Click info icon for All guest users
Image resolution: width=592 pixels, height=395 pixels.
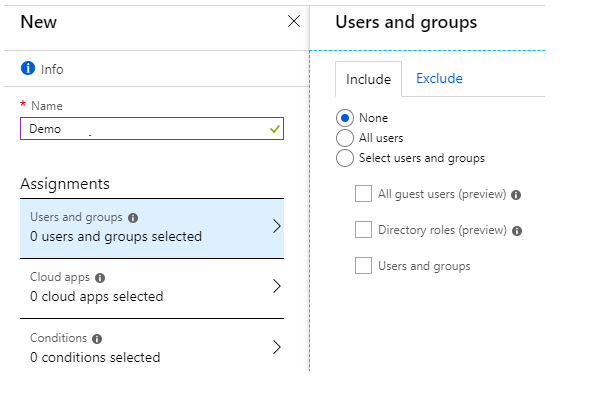[x=516, y=195]
